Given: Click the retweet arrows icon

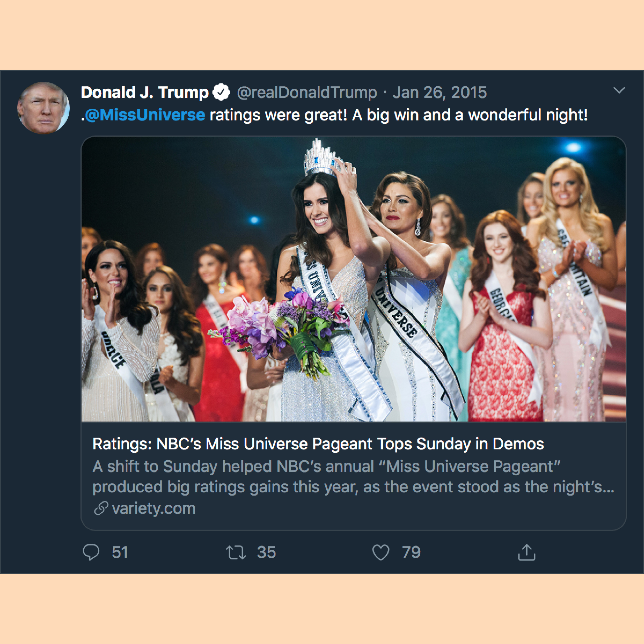Looking at the screenshot, I should point(236,552).
